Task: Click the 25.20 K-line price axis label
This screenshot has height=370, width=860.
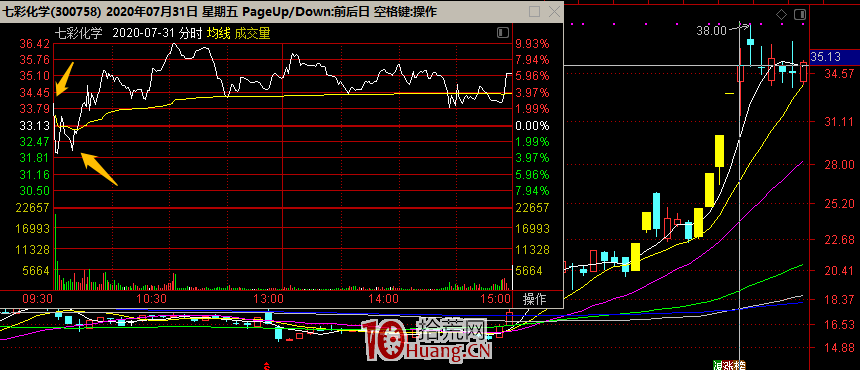Action: 840,204
